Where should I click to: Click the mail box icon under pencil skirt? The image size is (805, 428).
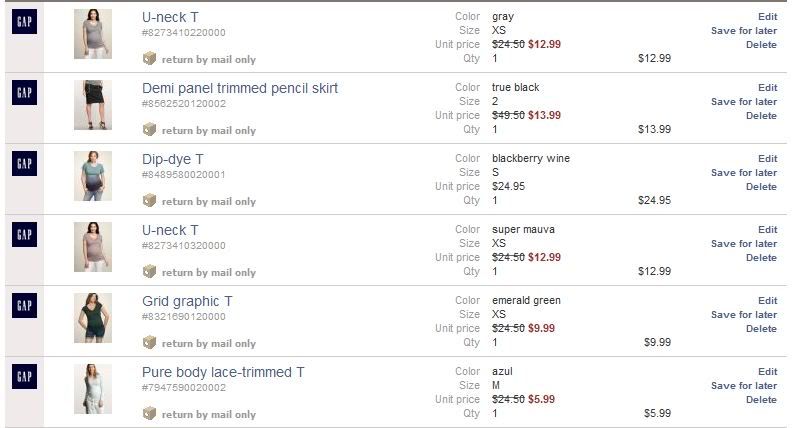[x=150, y=130]
